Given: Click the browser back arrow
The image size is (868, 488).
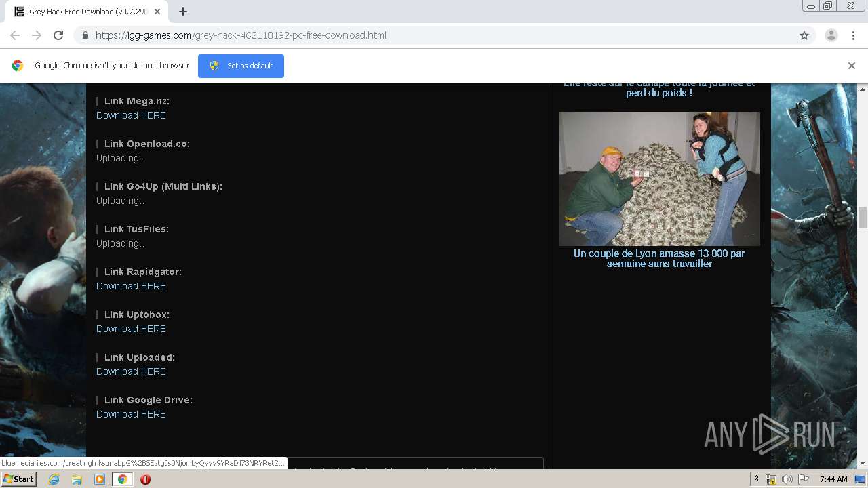Looking at the screenshot, I should tap(15, 35).
